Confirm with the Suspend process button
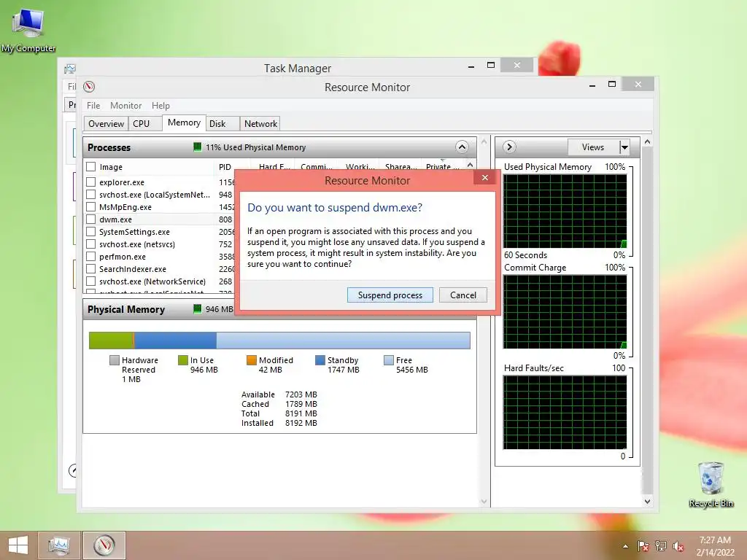 click(x=390, y=295)
